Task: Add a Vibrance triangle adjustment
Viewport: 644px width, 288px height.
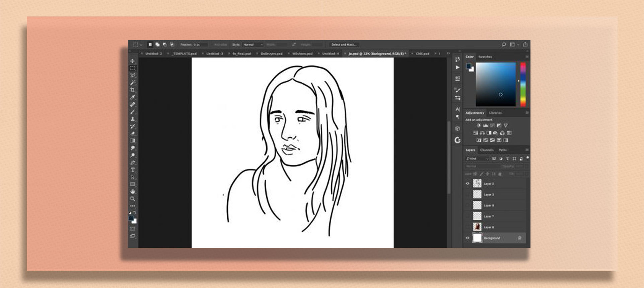Action: pos(506,125)
